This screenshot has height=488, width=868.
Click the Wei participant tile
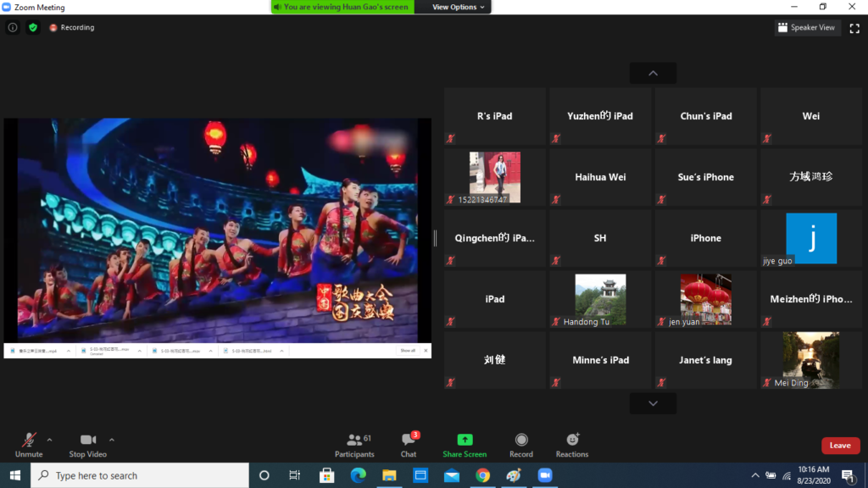click(811, 116)
